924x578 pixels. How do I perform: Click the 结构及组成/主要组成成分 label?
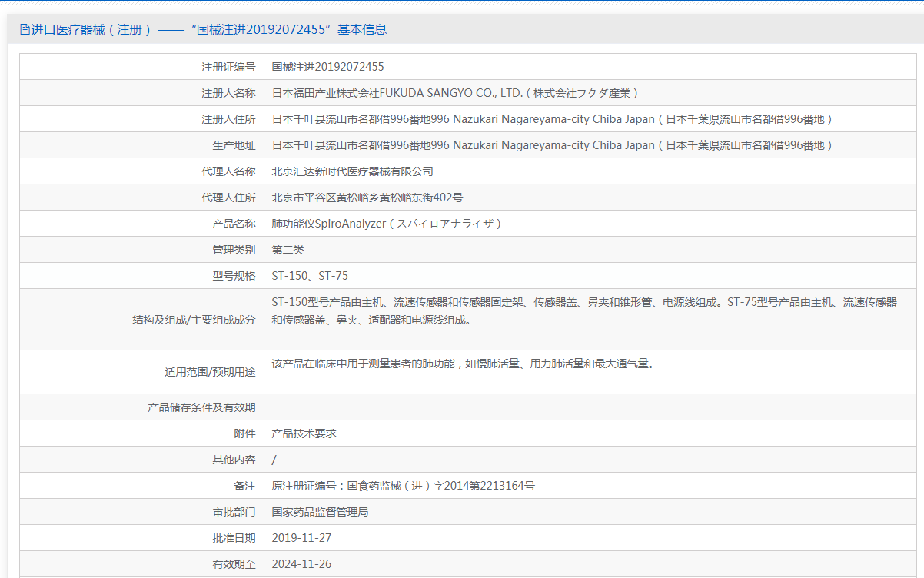(x=194, y=320)
